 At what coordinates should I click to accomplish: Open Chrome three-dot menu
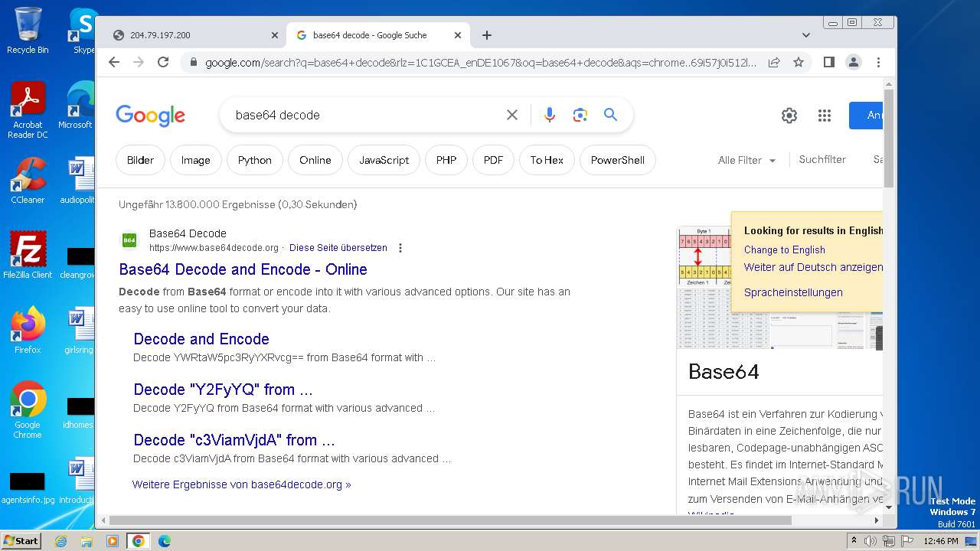[x=878, y=62]
